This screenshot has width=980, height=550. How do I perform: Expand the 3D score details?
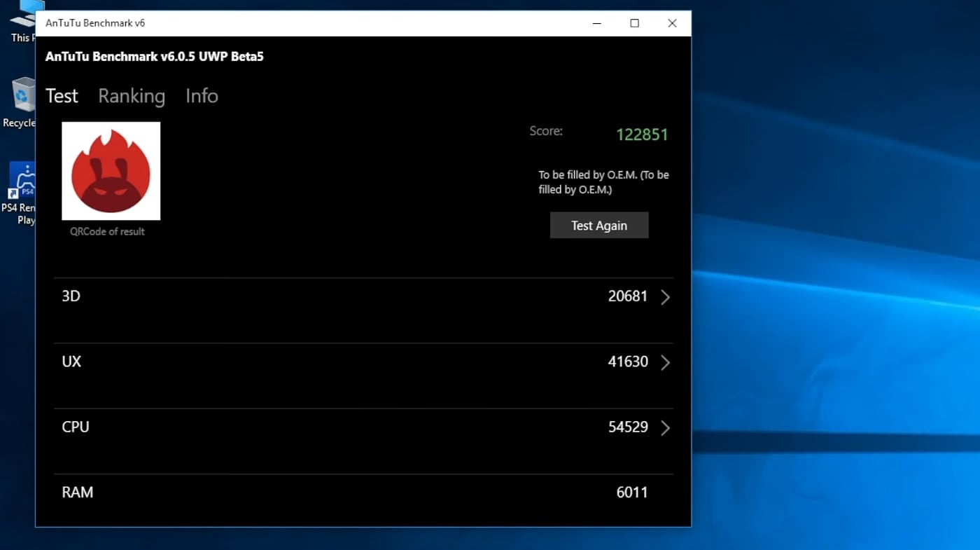664,297
